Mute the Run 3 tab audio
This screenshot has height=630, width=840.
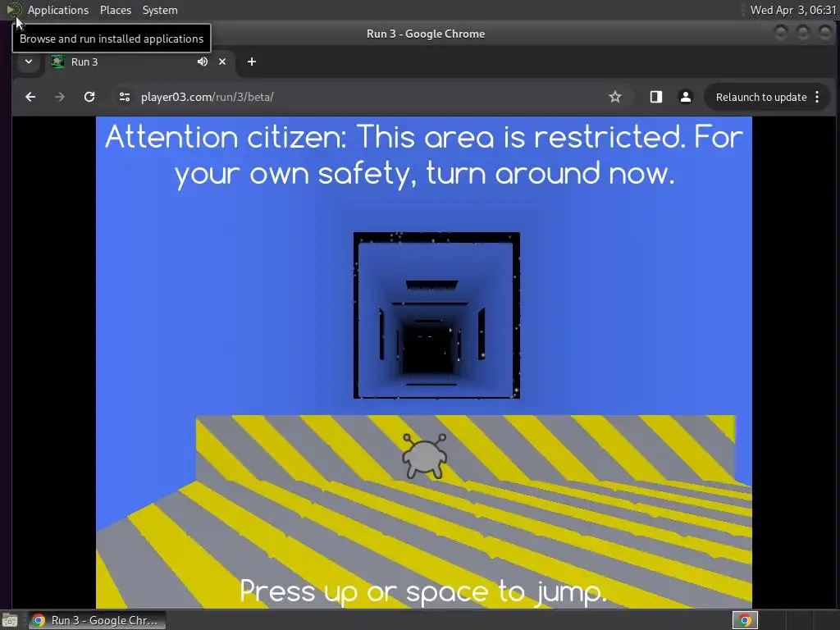[203, 62]
